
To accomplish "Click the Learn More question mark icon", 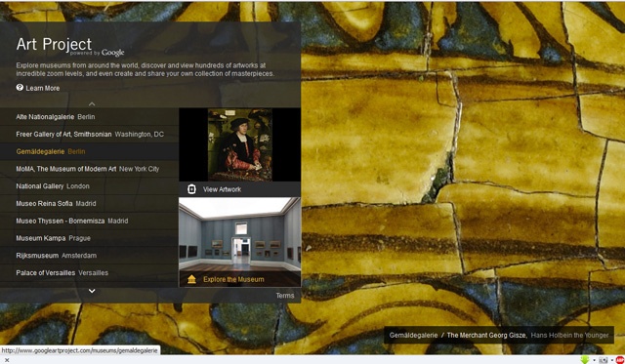I will [x=20, y=88].
